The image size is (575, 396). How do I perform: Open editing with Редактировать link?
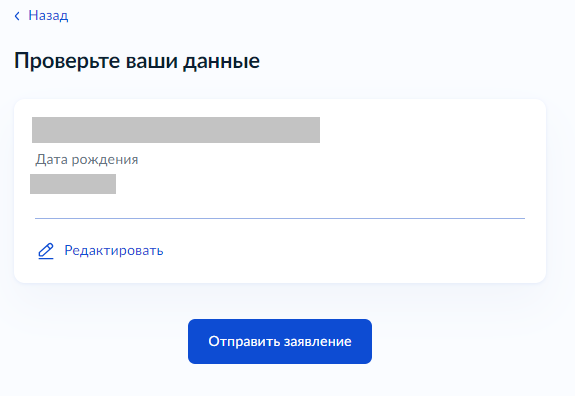pos(114,250)
